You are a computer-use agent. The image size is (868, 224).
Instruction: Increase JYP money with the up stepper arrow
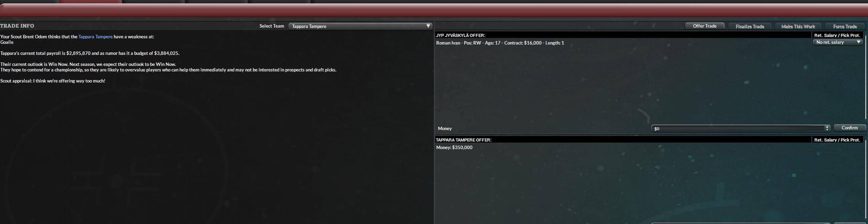[x=827, y=127]
